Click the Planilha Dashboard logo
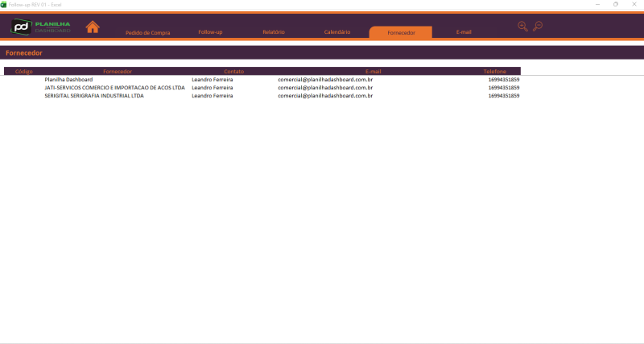644x344 pixels. click(41, 27)
